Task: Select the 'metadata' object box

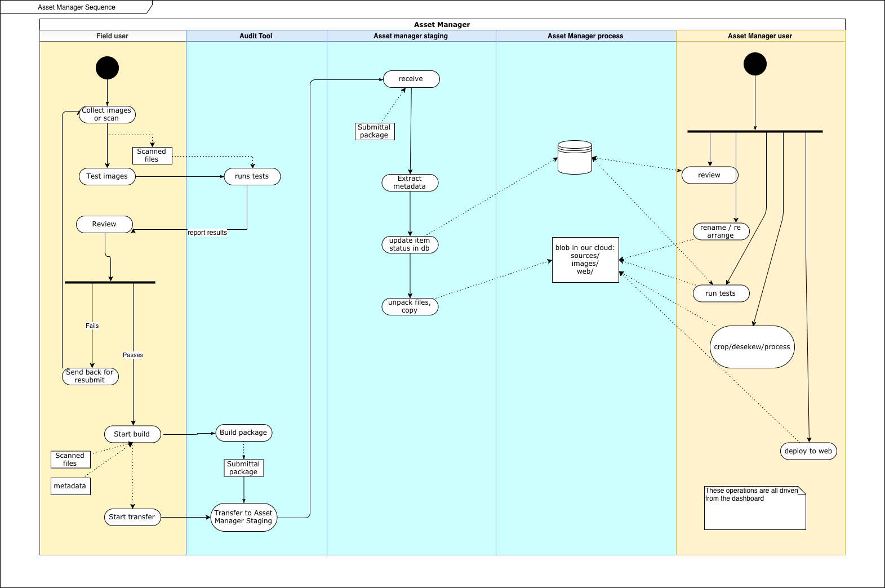Action: 70,486
